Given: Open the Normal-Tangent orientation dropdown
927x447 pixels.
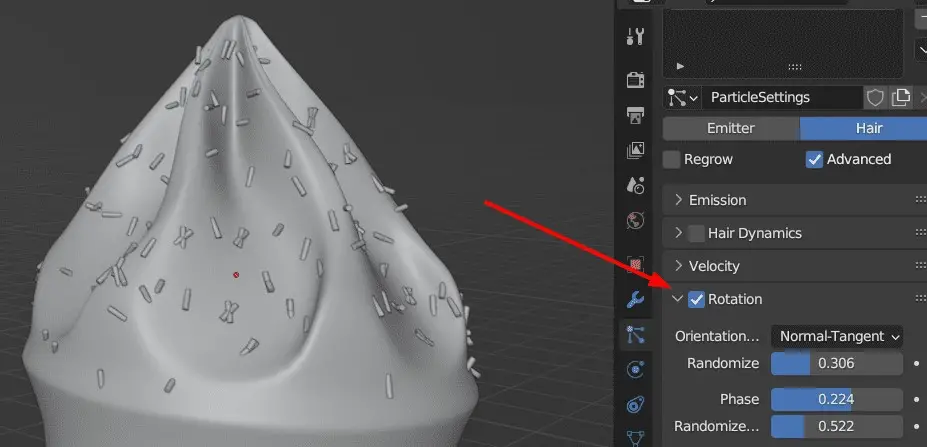Looking at the screenshot, I should pyautogui.click(x=837, y=336).
